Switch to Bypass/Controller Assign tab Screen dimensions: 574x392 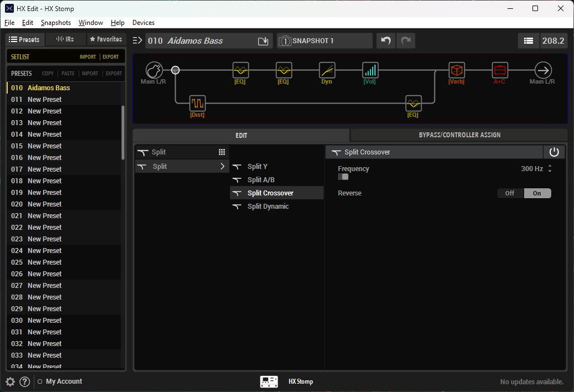pyautogui.click(x=459, y=135)
